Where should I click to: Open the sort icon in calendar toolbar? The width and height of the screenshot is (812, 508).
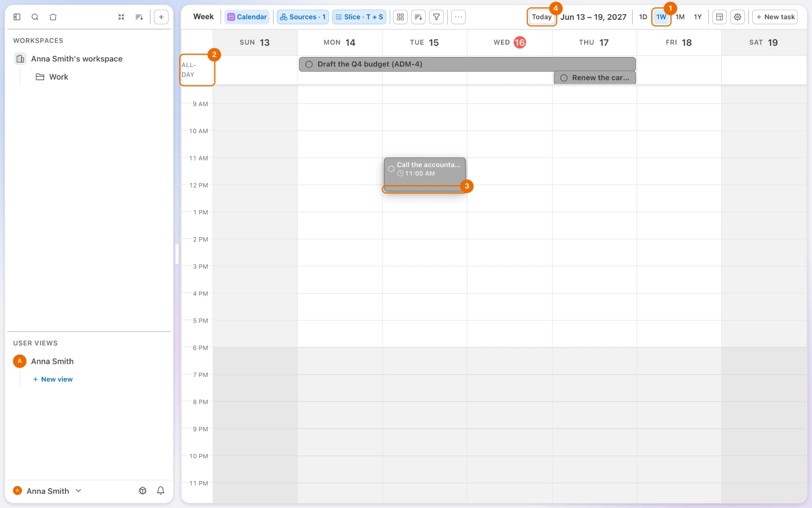pos(418,17)
